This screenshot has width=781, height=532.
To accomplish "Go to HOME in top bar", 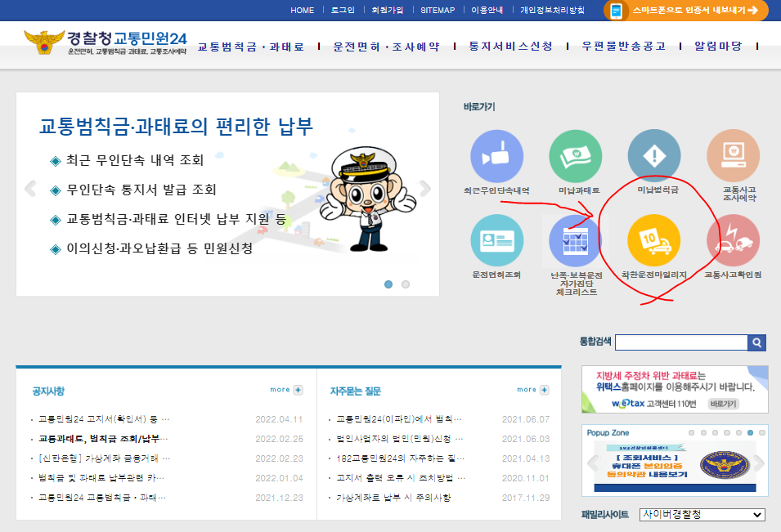I will [x=303, y=10].
